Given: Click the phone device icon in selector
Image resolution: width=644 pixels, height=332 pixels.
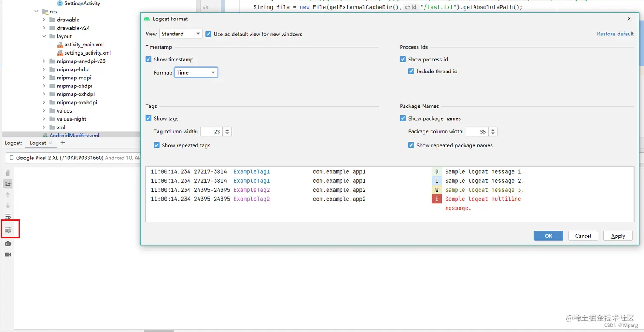Looking at the screenshot, I should (11, 158).
